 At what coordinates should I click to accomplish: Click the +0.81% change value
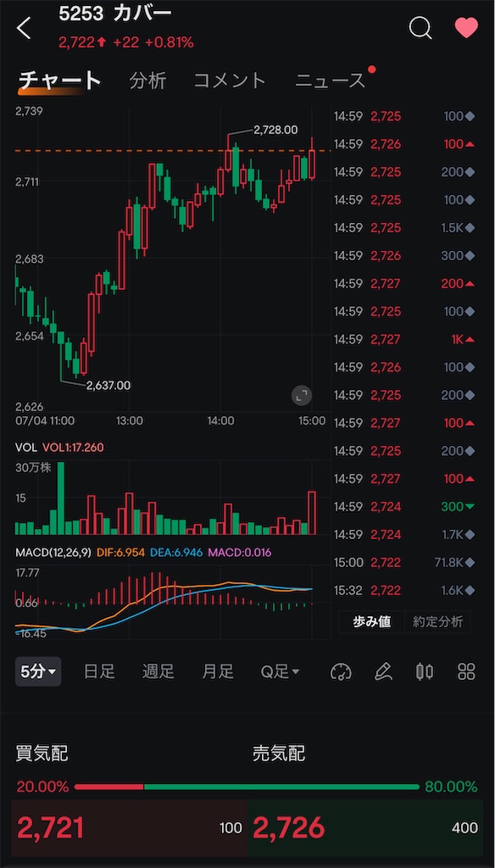(170, 42)
